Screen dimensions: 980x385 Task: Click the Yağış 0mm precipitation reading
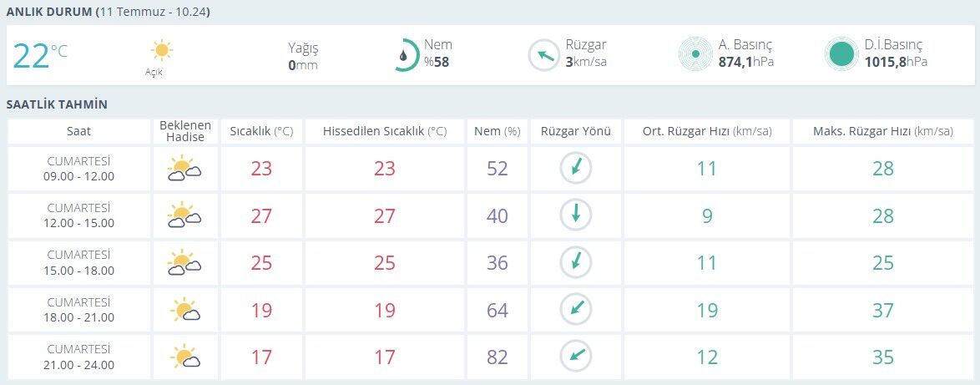click(x=303, y=56)
